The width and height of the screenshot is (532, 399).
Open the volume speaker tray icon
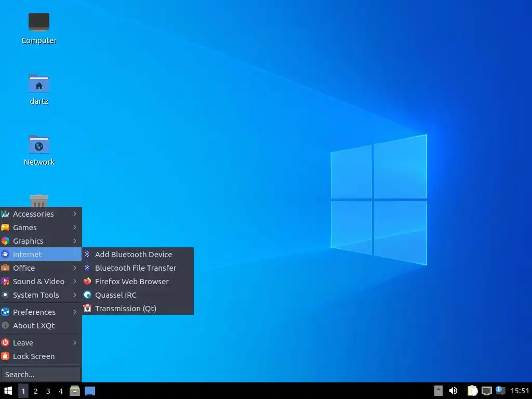(x=453, y=391)
